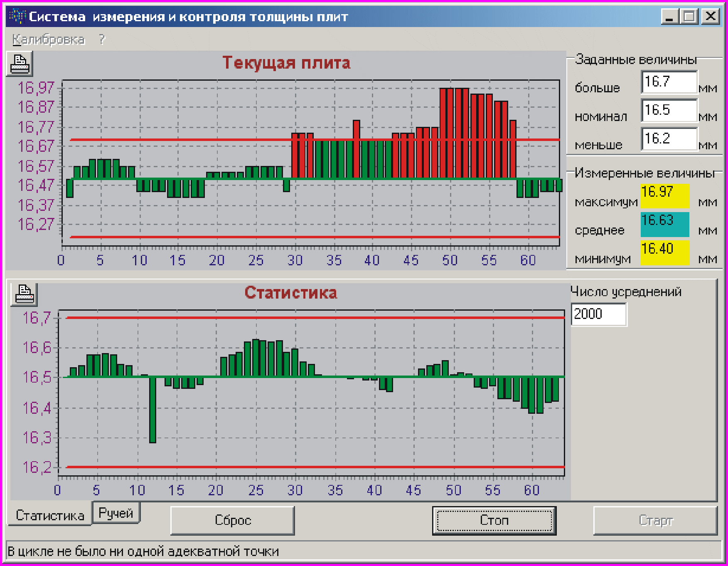Screen dimensions: 728x566
Task: Minimize the application window
Action: [x=669, y=17]
